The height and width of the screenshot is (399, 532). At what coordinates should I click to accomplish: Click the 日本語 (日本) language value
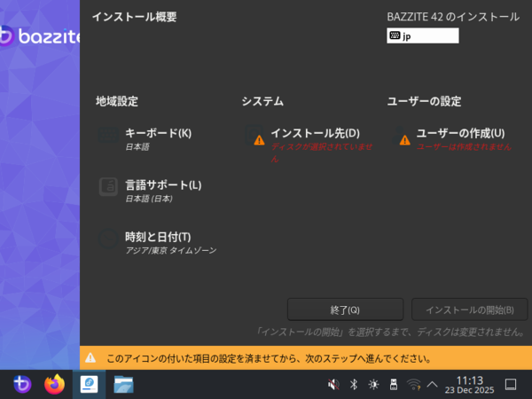tap(149, 199)
